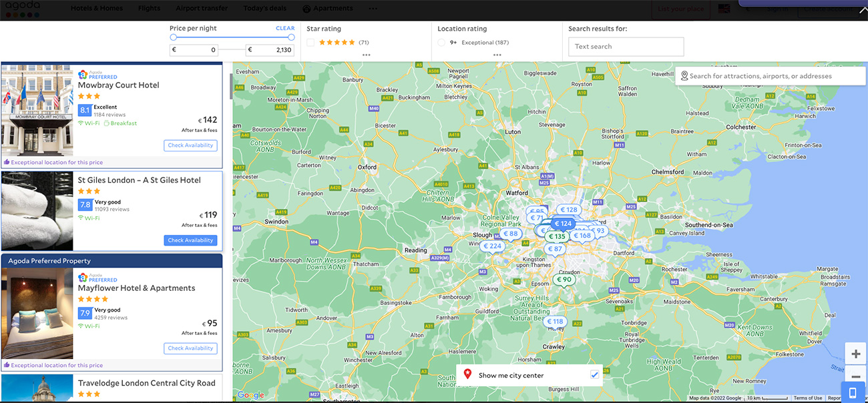Image resolution: width=868 pixels, height=403 pixels.
Task: Select the €90 map price marker near Croydon
Action: tap(564, 280)
